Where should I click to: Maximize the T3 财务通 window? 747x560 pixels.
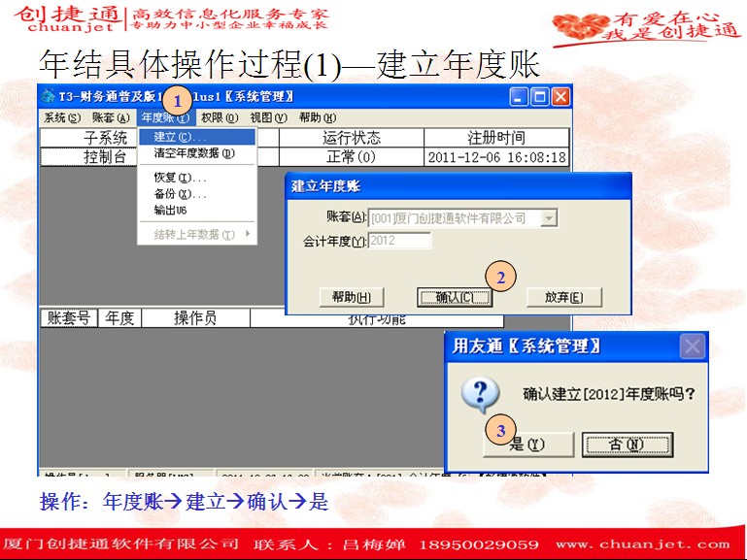point(540,97)
